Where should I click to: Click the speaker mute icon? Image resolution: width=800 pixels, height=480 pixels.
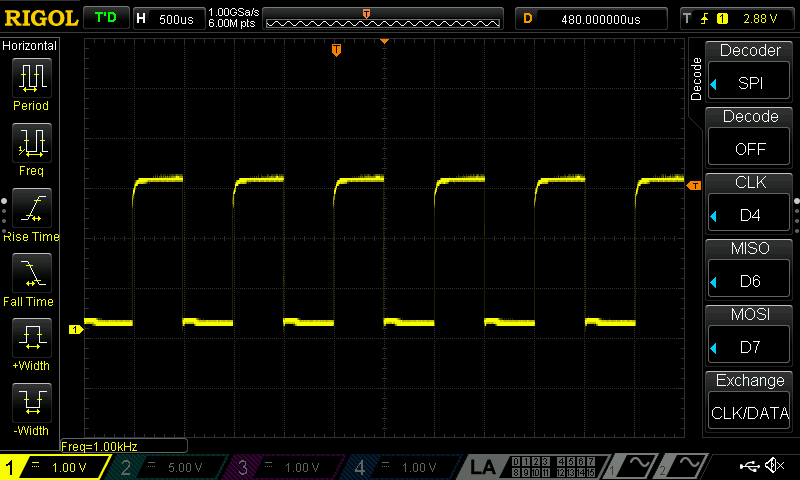pyautogui.click(x=774, y=466)
